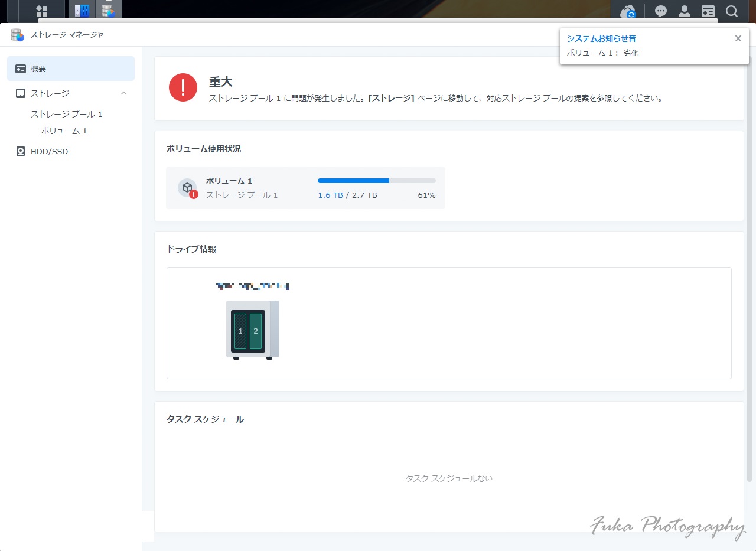Click the Storage Manager taskbar icon

107,11
